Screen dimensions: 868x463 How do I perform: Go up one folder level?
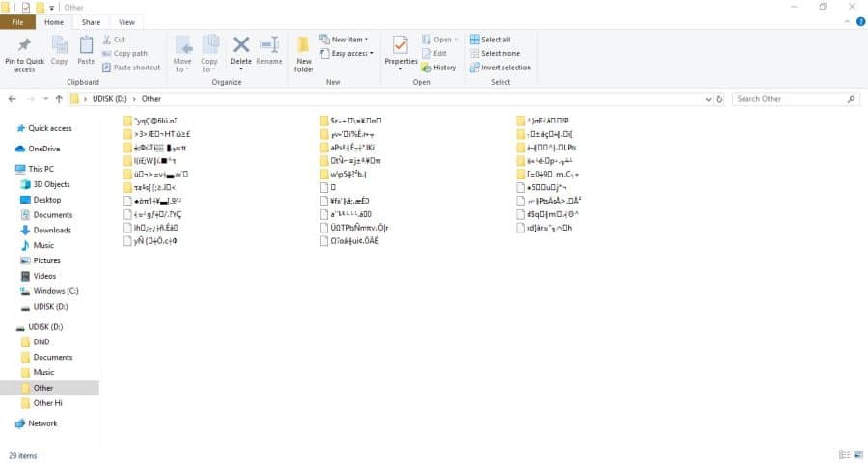59,99
